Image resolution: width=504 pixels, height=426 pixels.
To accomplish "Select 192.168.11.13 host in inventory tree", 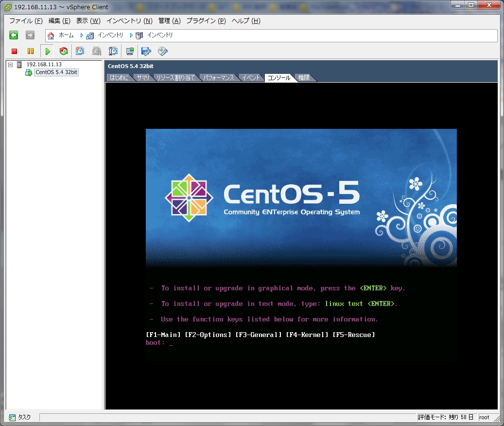I will [x=44, y=65].
